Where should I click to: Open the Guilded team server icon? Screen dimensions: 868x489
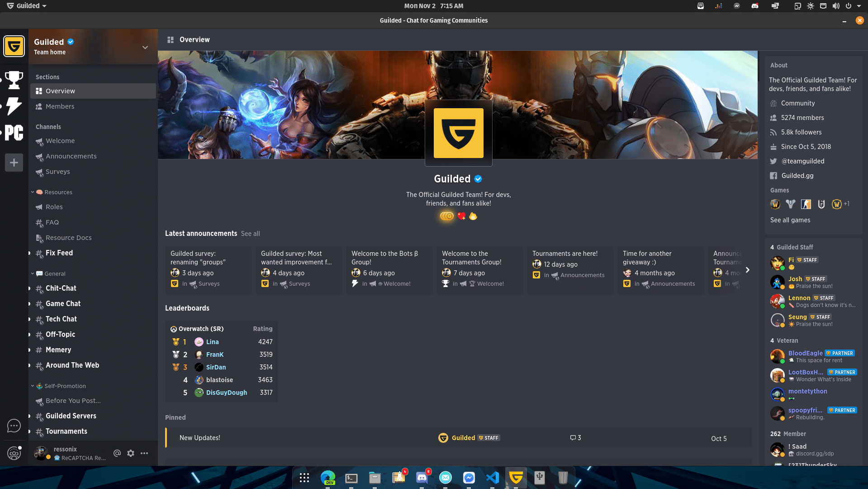[x=14, y=46]
